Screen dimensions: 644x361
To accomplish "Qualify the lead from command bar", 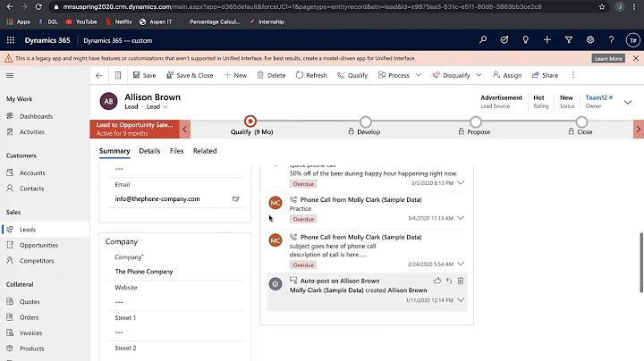I will click(x=352, y=75).
